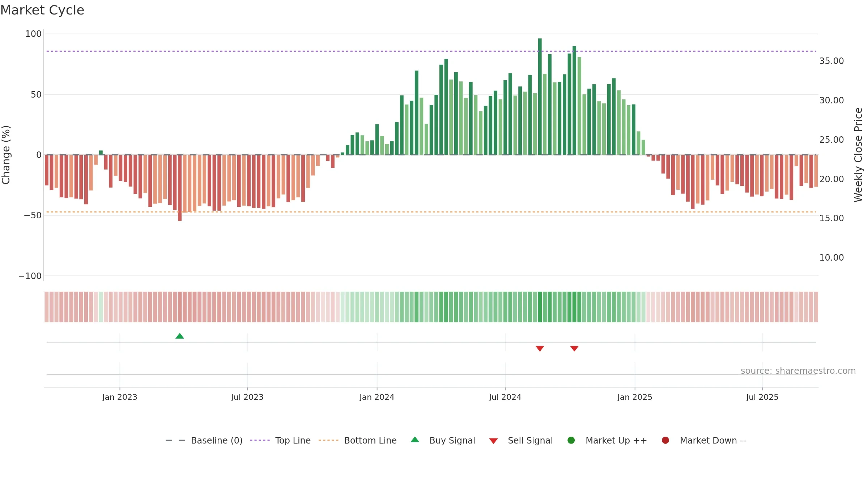Screen dimensions: 868x488
Task: Click the red triangle icon in legend
Action: (493, 441)
